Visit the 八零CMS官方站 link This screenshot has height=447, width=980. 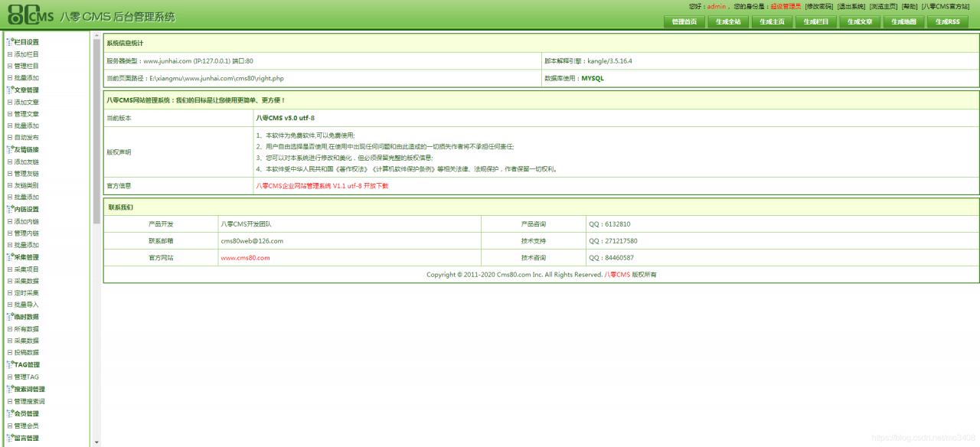(x=945, y=6)
